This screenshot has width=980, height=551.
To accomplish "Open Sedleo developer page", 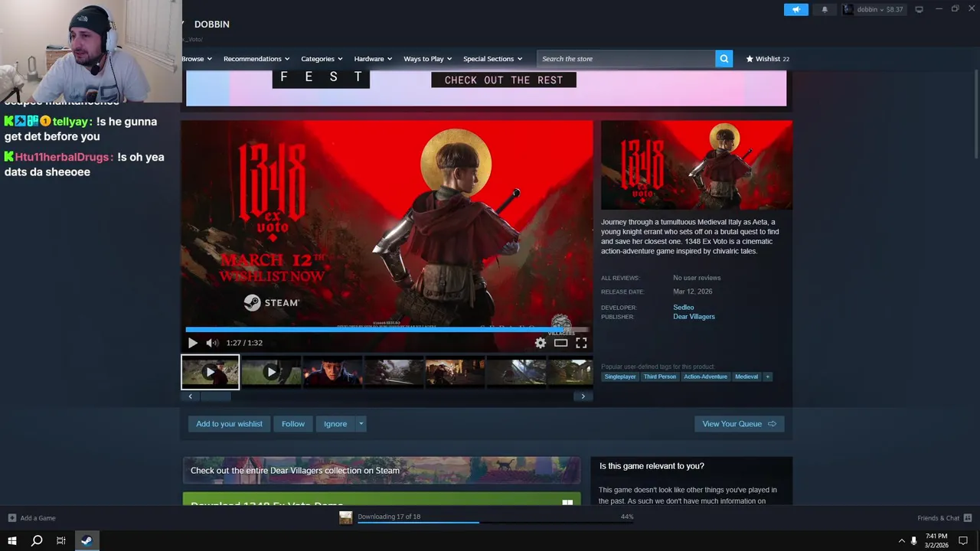I will [x=684, y=308].
